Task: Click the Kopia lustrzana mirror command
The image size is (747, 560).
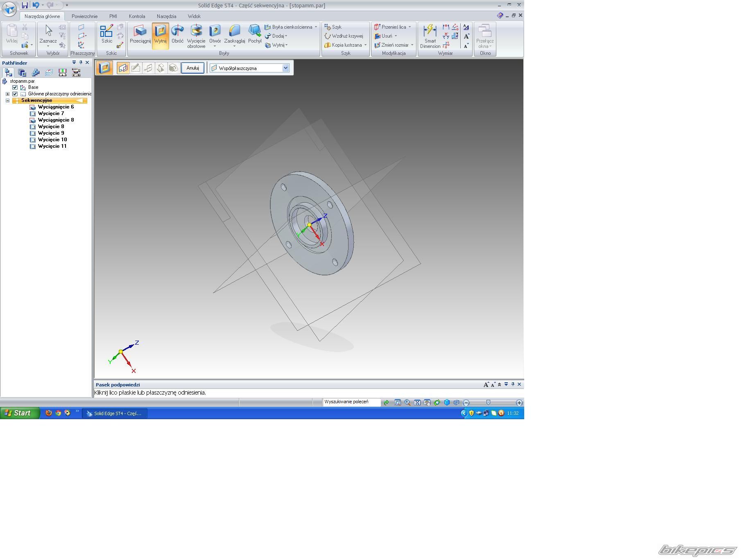Action: coord(345,45)
